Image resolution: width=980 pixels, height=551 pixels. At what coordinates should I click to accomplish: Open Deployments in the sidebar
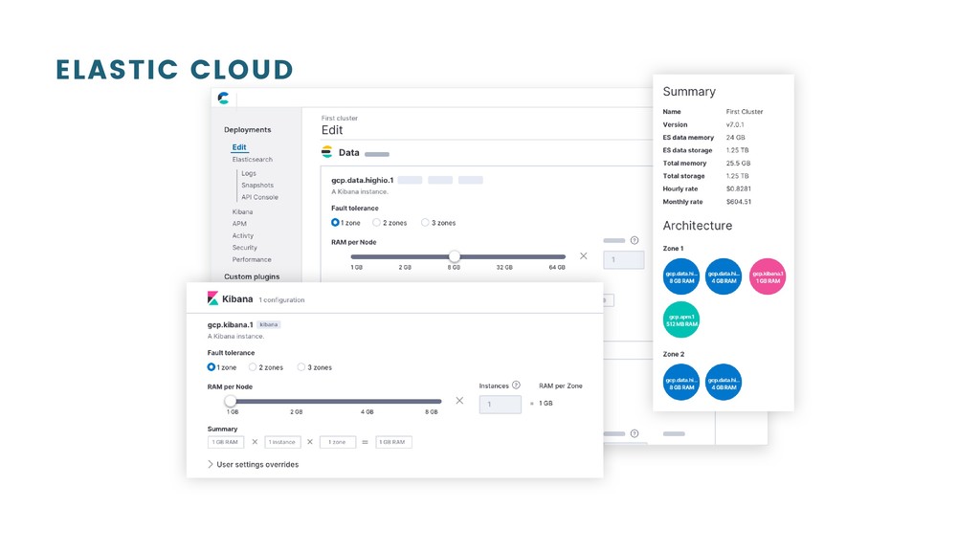[x=248, y=129]
